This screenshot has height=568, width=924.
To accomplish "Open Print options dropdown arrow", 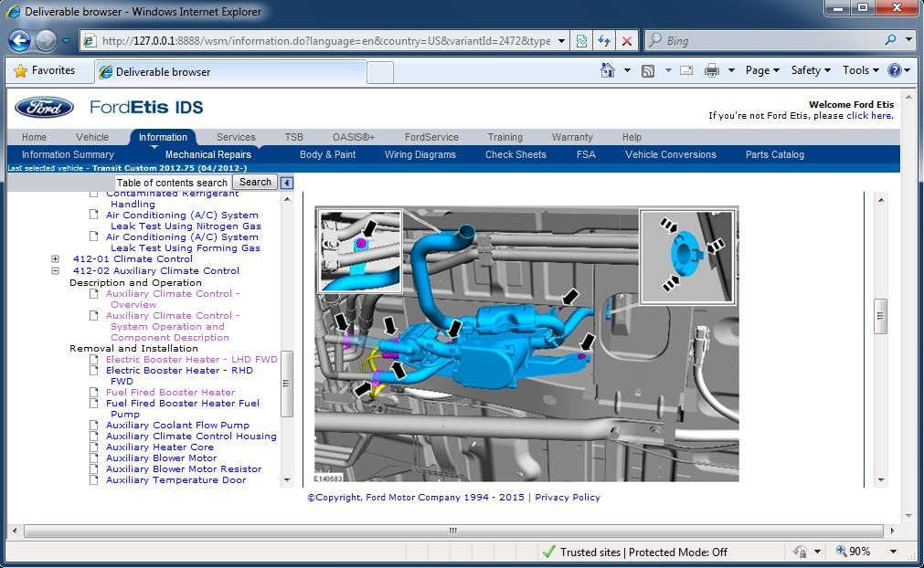I will [x=731, y=70].
